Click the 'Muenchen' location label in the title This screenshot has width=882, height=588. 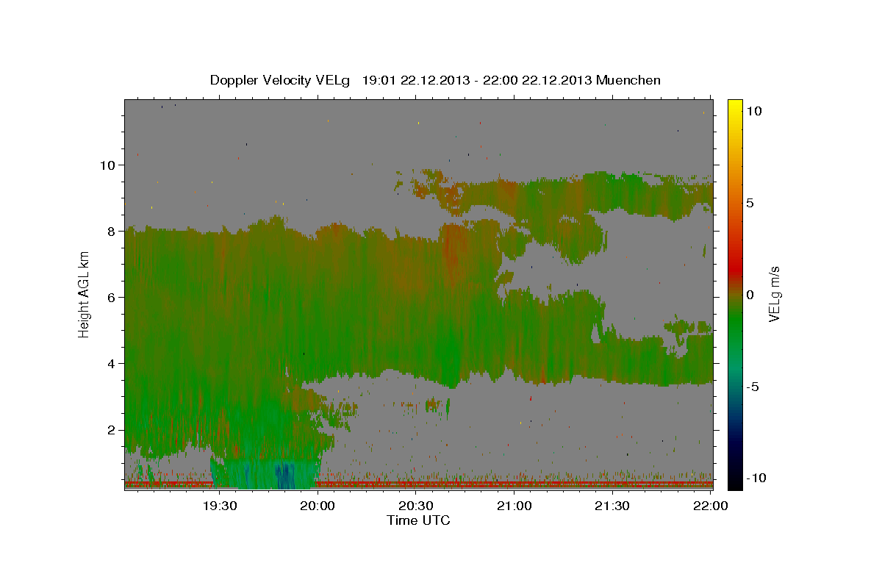coord(629,80)
